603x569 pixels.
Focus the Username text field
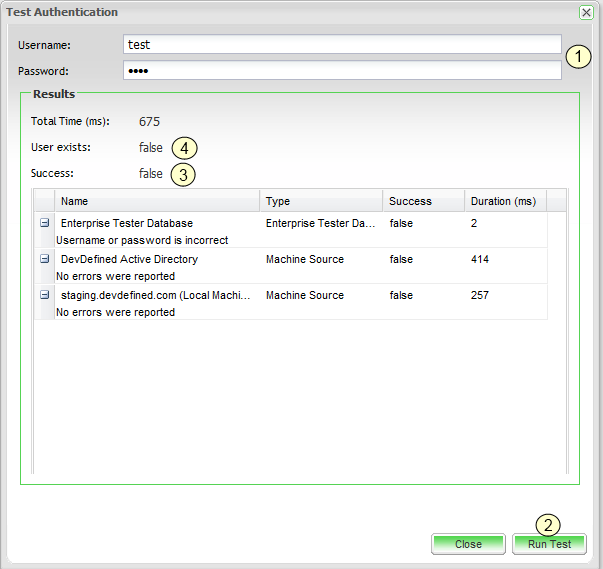[342, 45]
